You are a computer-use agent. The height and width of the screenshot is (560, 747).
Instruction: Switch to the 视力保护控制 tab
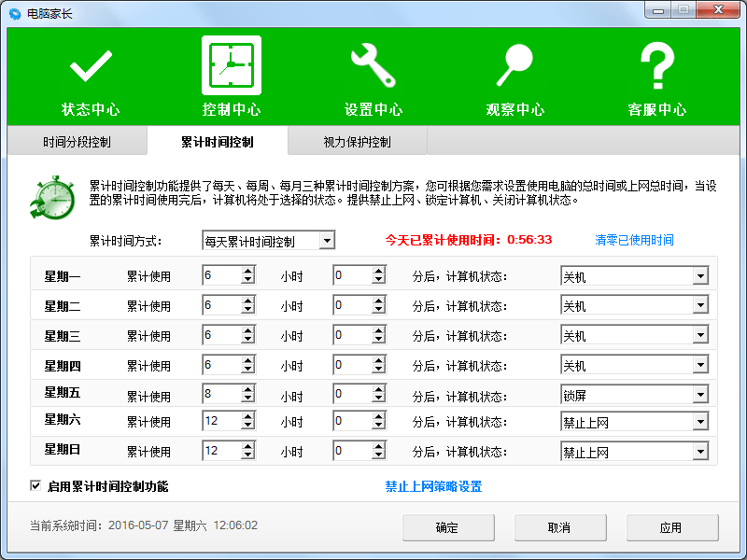[358, 140]
